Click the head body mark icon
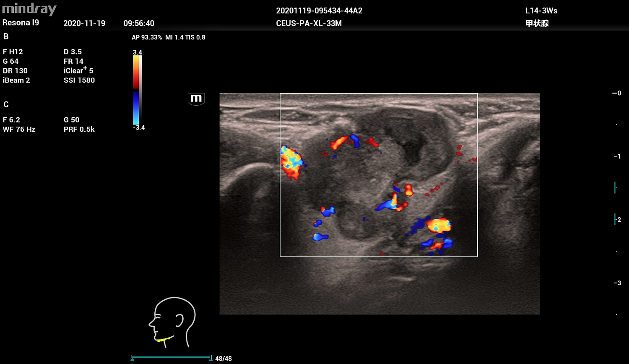Image resolution: width=629 pixels, height=364 pixels. (x=173, y=322)
